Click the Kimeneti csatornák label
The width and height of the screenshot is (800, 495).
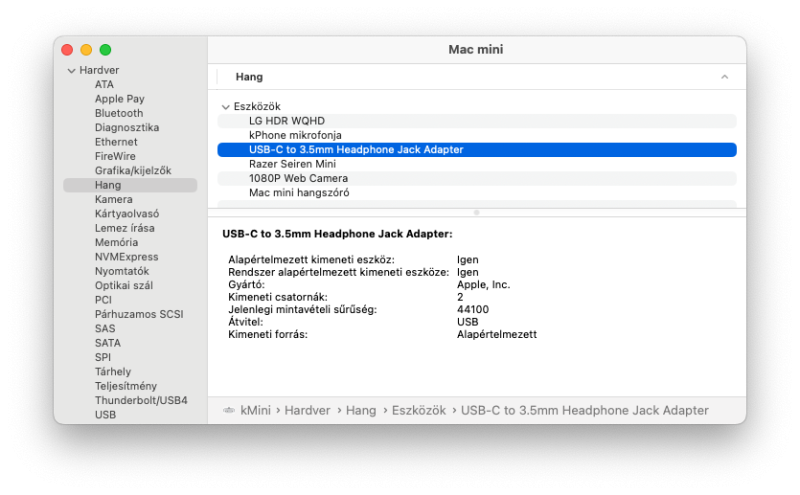tap(278, 297)
